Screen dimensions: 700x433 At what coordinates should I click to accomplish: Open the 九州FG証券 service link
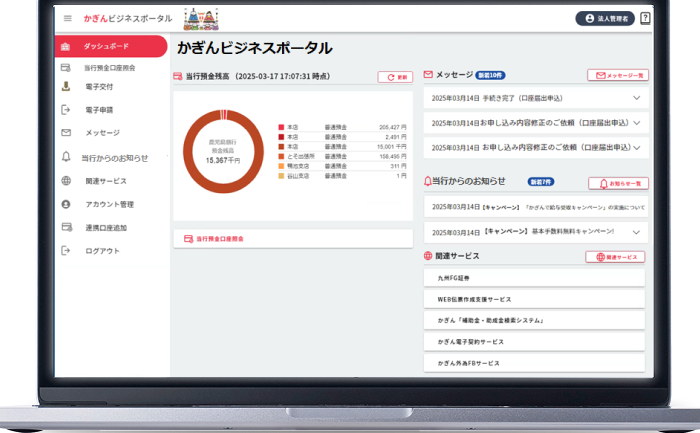[x=534, y=278]
